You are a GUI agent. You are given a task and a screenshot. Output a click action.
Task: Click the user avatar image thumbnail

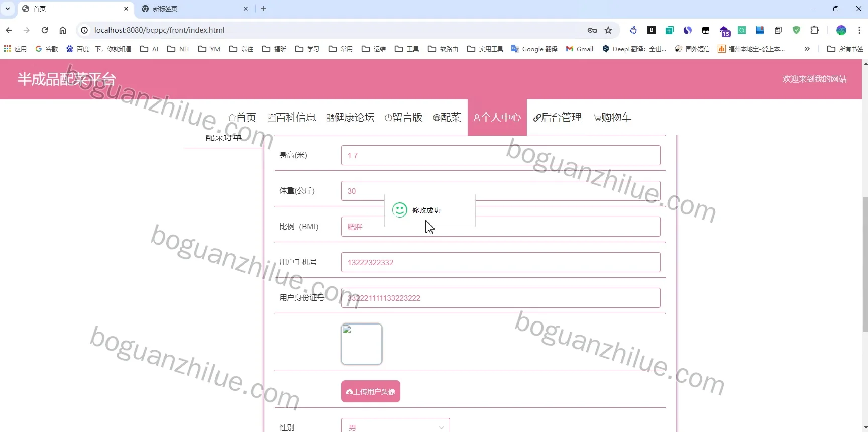point(362,344)
